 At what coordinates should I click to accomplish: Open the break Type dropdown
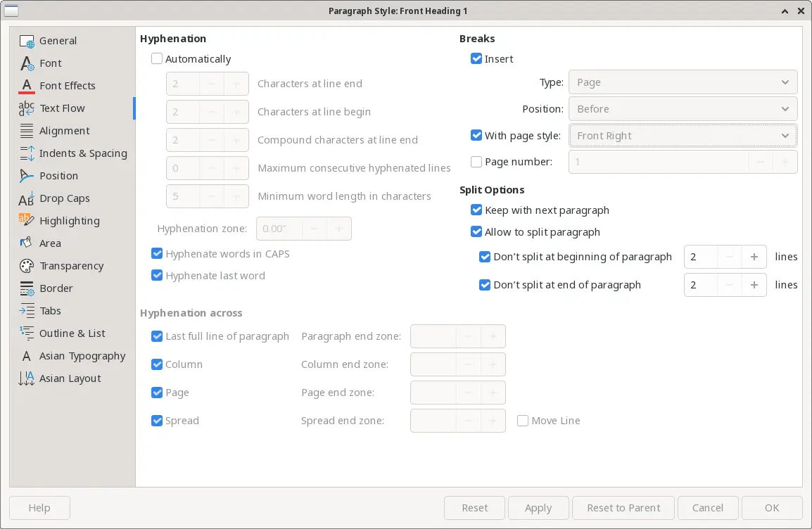click(x=683, y=82)
